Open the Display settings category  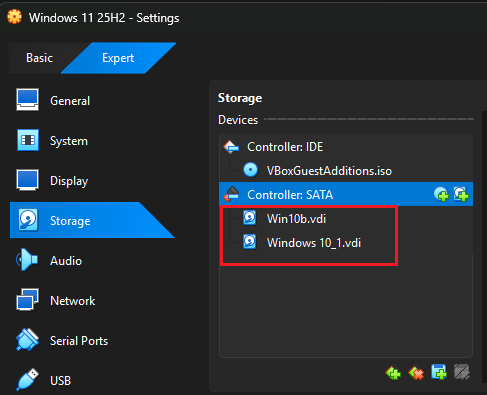pos(69,181)
